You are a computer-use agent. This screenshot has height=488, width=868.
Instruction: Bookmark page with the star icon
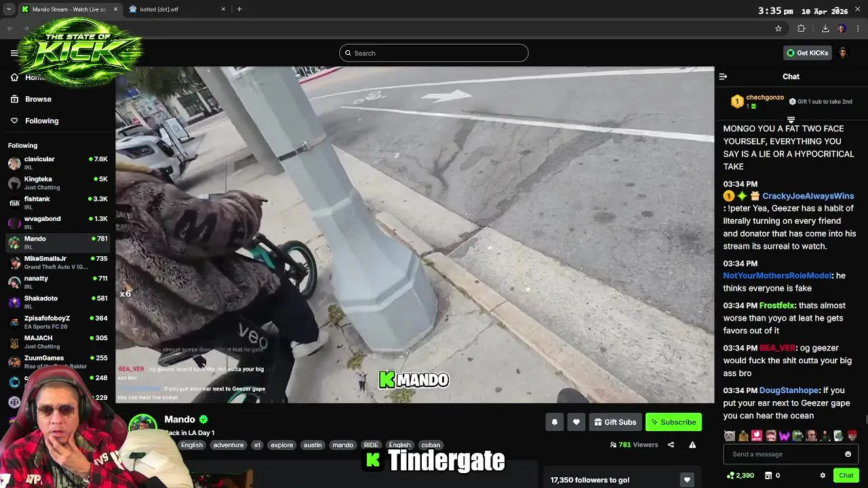(x=778, y=28)
